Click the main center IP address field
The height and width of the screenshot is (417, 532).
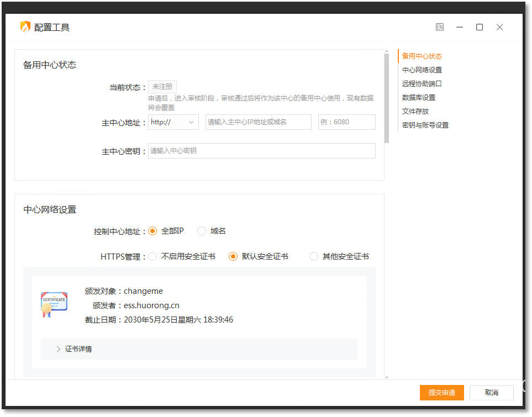coord(259,122)
